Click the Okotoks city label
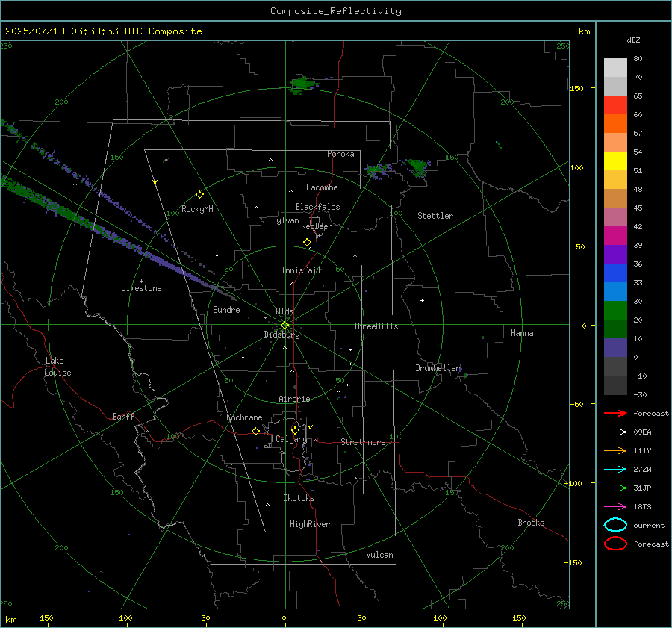Image resolution: width=672 pixels, height=628 pixels. (299, 498)
